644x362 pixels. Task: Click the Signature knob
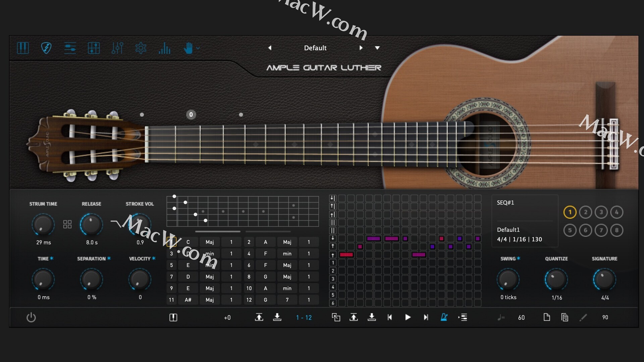click(604, 279)
